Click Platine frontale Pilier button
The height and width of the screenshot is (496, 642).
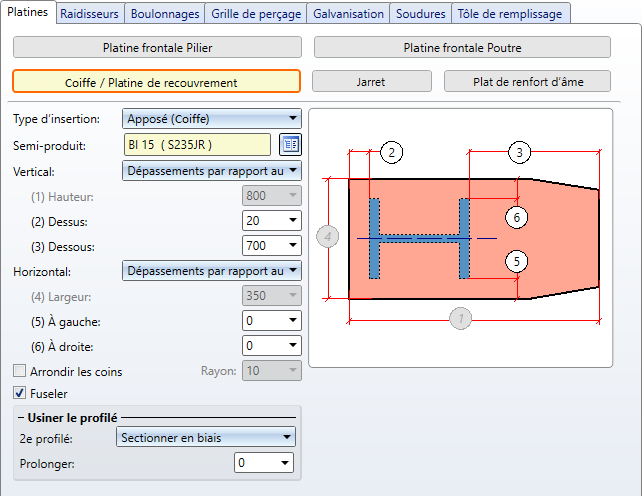[x=157, y=47]
